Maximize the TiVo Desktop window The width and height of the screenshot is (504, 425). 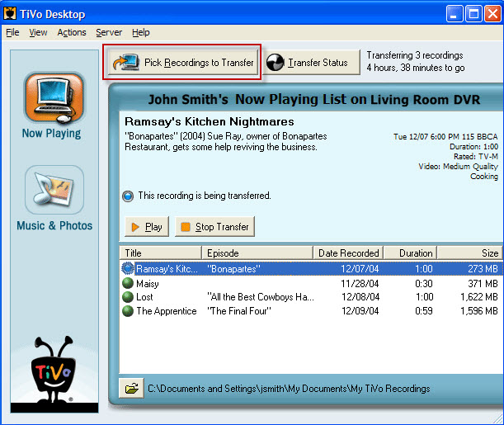tap(473, 14)
